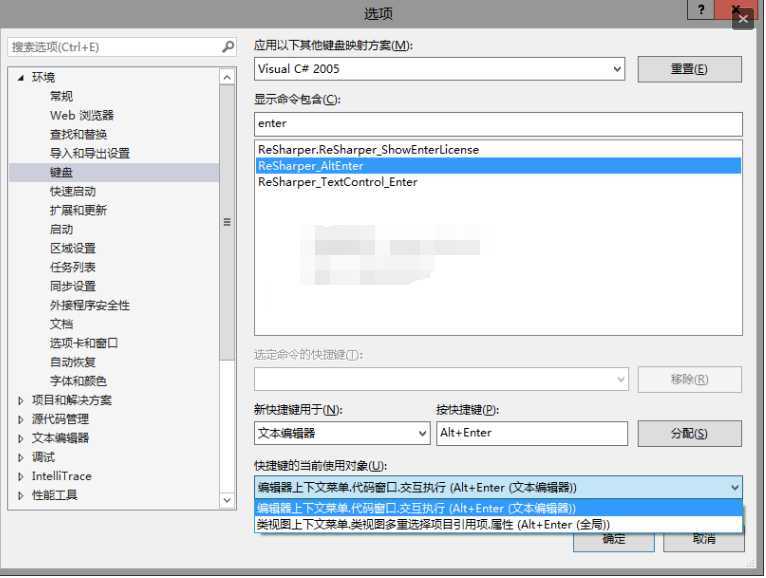
Task: Click the command filter field containing enter
Action: tap(498, 124)
